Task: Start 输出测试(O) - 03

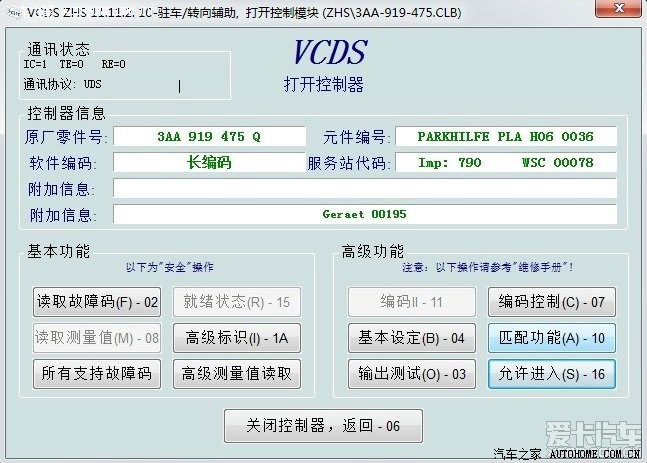Action: tap(411, 374)
